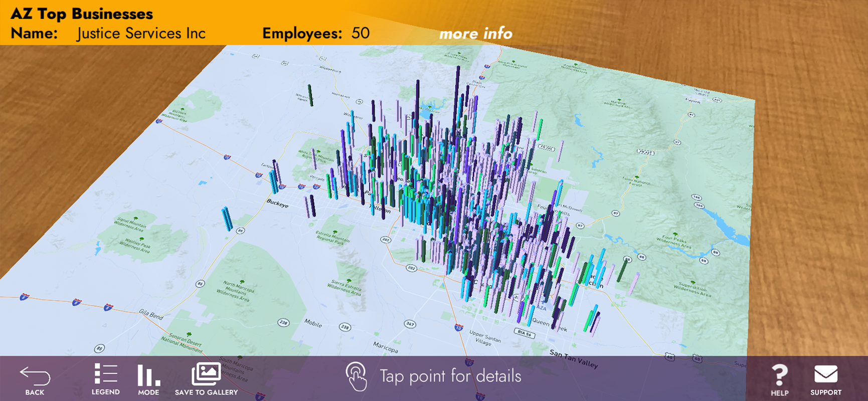Open Help question mark icon
This screenshot has width=868, height=401.
(x=779, y=375)
